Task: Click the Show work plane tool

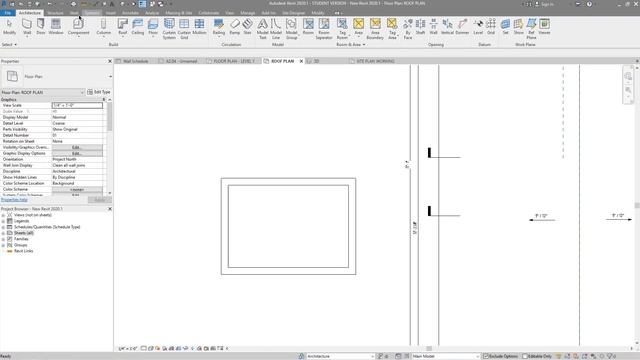Action: coord(518,27)
